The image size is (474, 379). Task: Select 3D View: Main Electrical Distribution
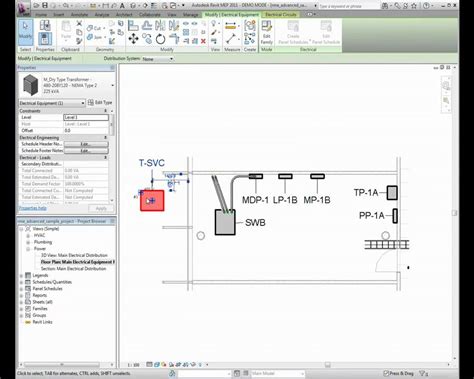tap(74, 255)
